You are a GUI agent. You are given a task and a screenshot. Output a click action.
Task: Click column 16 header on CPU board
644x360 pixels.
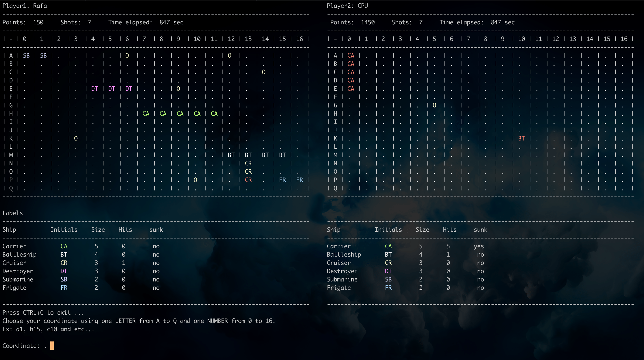pyautogui.click(x=624, y=39)
